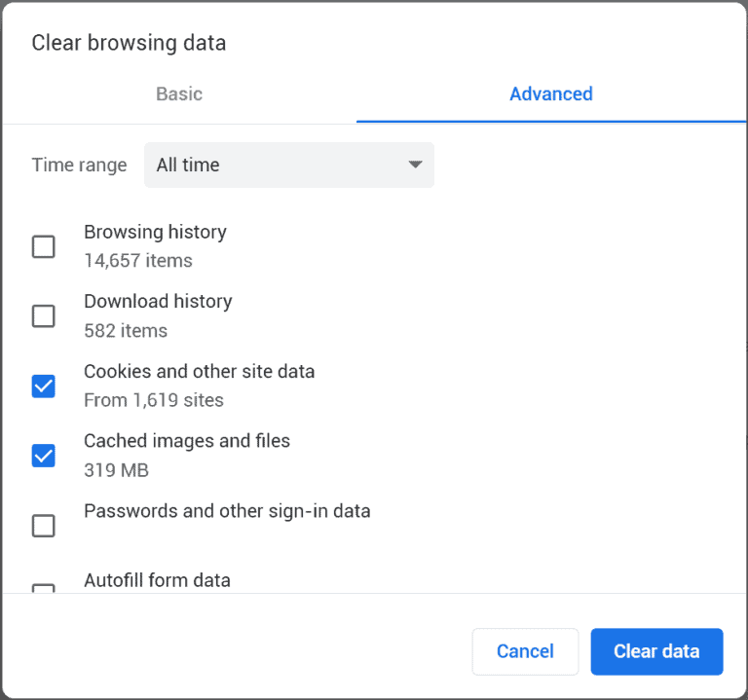Viewport: 748px width, 700px height.
Task: Toggle the partially visible Autofill form data checkbox
Action: point(44,588)
